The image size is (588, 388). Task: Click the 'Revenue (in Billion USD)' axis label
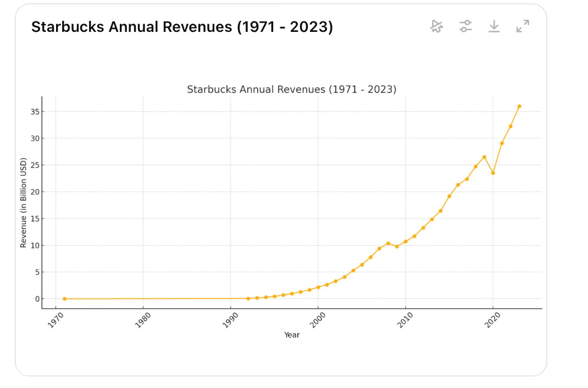tap(23, 202)
